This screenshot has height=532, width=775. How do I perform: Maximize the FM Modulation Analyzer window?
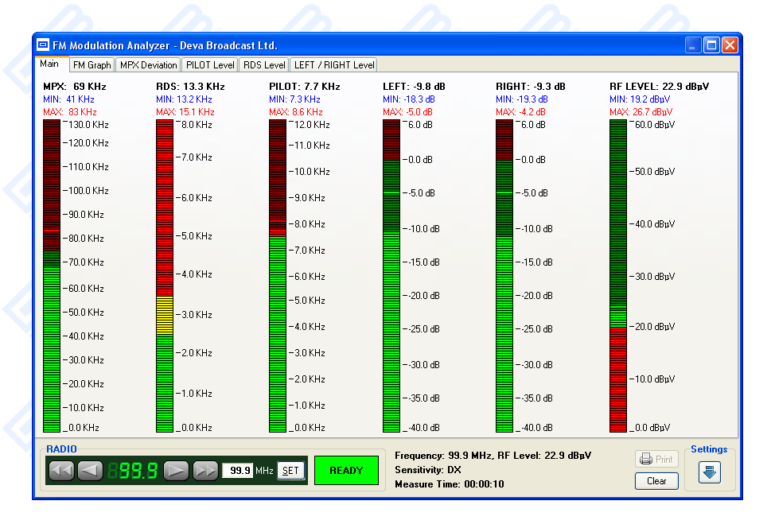711,45
